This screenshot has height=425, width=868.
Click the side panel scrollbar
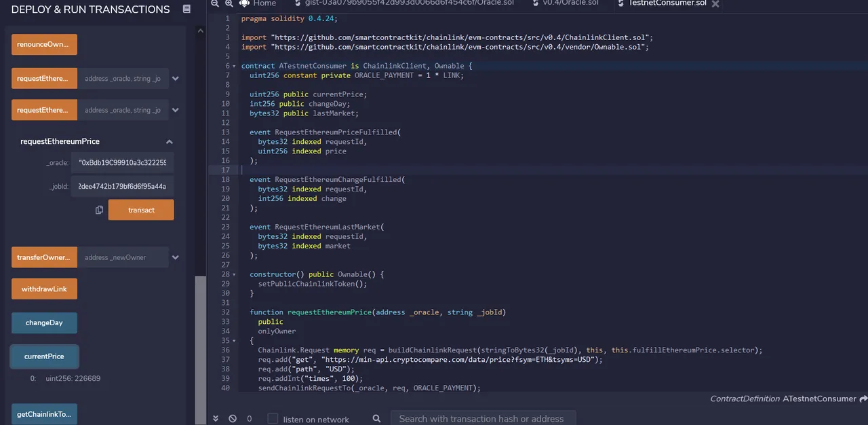(201, 350)
